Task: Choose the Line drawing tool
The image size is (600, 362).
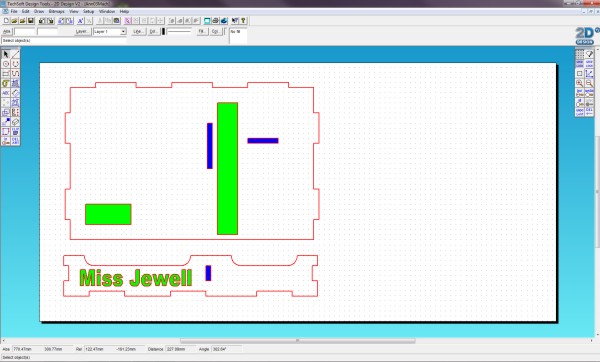Action: point(15,54)
